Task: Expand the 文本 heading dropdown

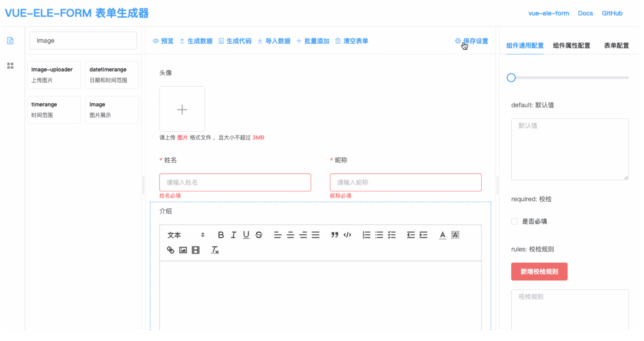Action: [186, 235]
